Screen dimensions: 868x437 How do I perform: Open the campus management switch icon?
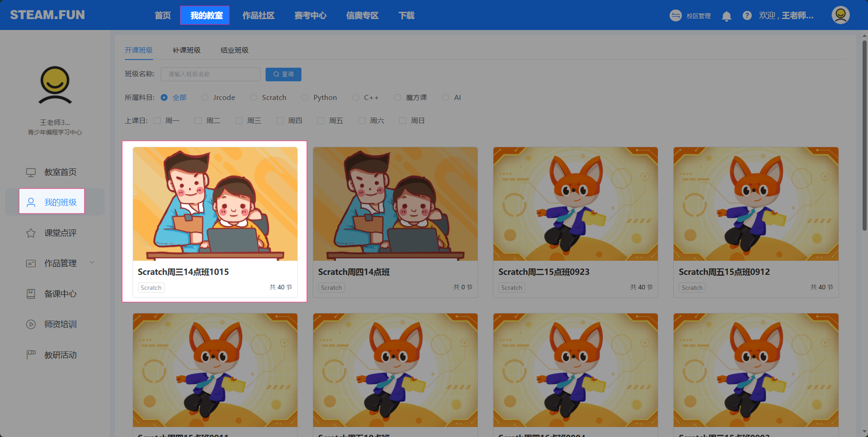click(x=676, y=15)
